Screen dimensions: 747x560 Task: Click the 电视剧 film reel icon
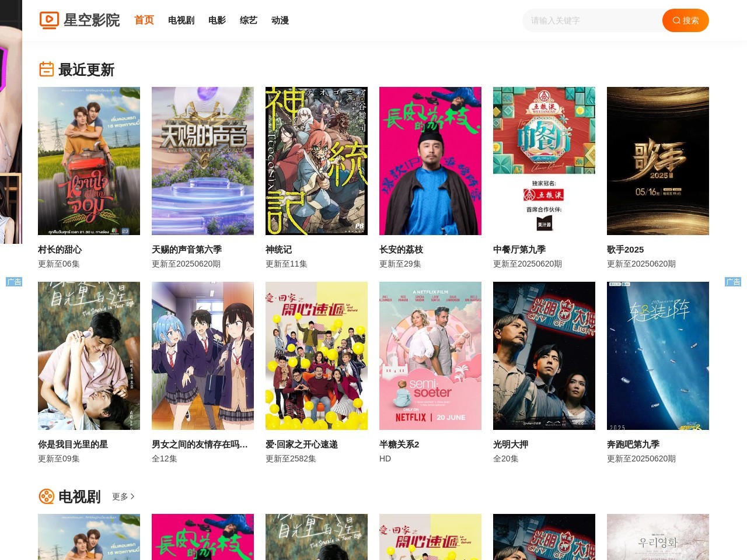47,496
